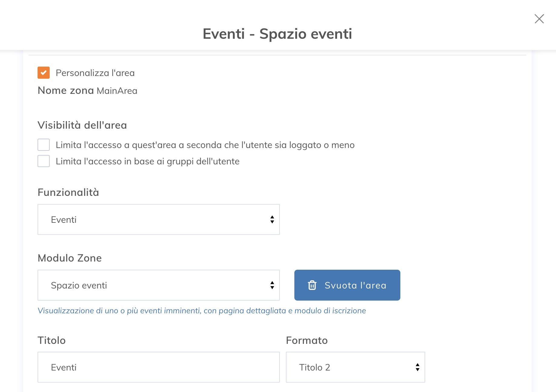Open the Funzionalità dropdown showing Eventi
556x392 pixels.
pyautogui.click(x=158, y=219)
